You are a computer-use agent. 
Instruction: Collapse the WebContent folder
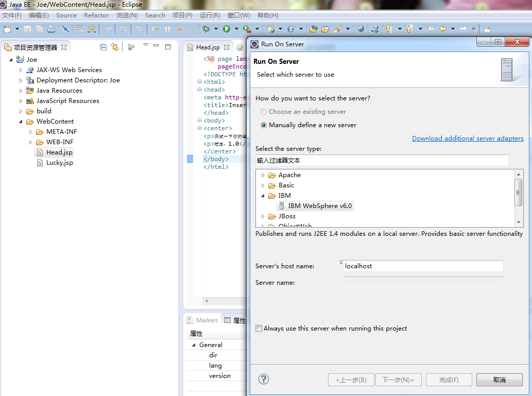coord(21,122)
